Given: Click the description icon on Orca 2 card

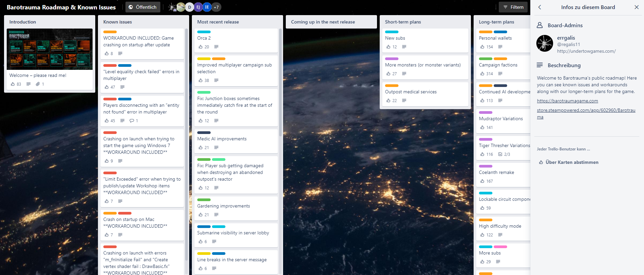Looking at the screenshot, I should (x=216, y=47).
